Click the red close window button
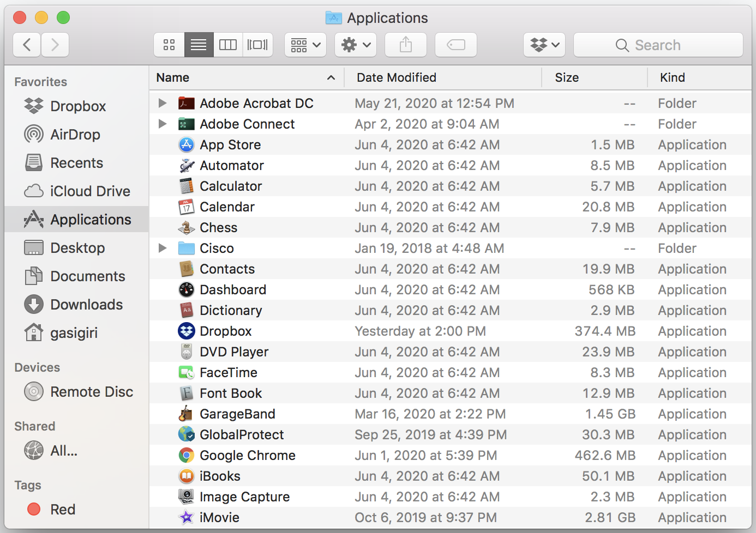Image resolution: width=756 pixels, height=533 pixels. click(x=20, y=17)
